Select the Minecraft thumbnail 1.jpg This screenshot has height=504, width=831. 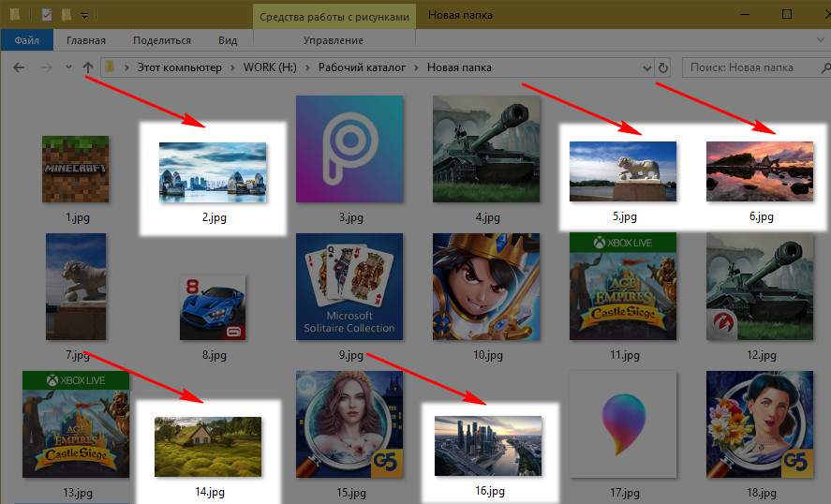pyautogui.click(x=75, y=169)
